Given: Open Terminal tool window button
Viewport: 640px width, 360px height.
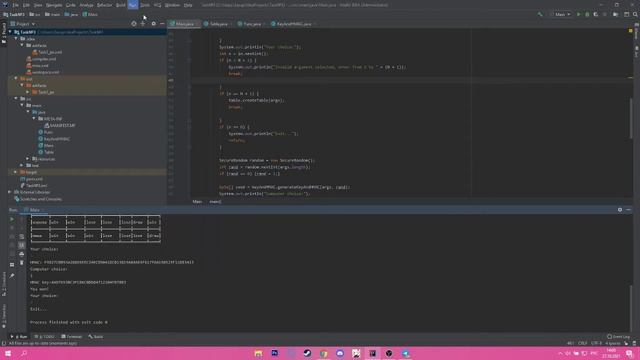Looking at the screenshot, I should click(x=71, y=337).
